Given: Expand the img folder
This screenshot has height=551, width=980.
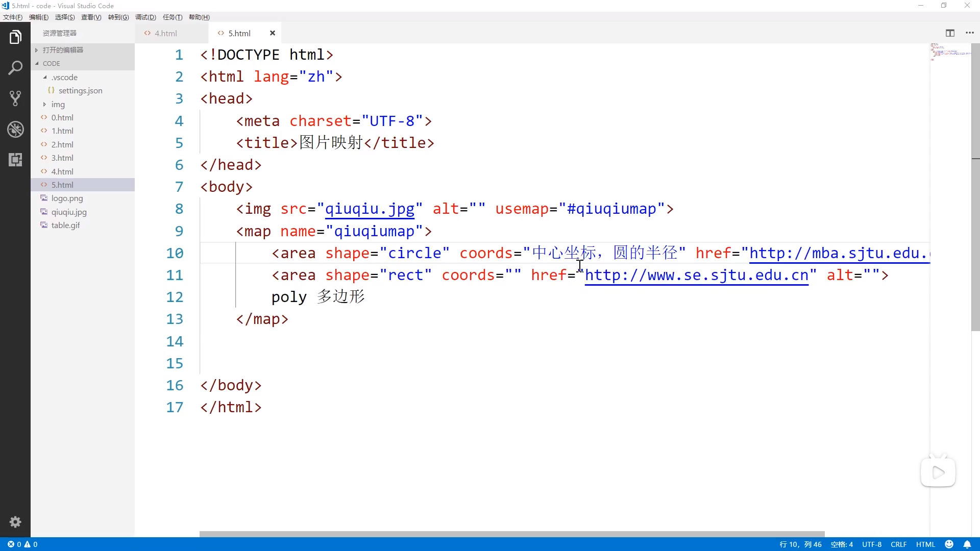Looking at the screenshot, I should [x=58, y=105].
